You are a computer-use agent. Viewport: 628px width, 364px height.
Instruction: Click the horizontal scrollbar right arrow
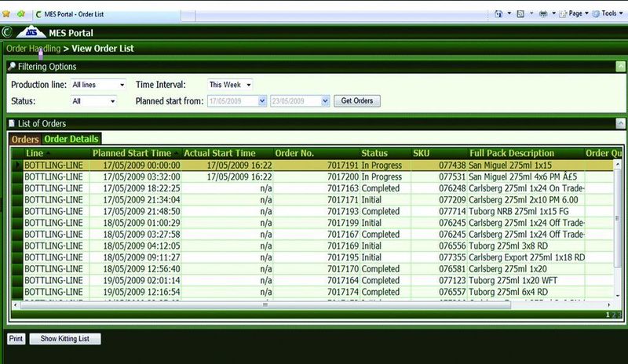pyautogui.click(x=609, y=305)
